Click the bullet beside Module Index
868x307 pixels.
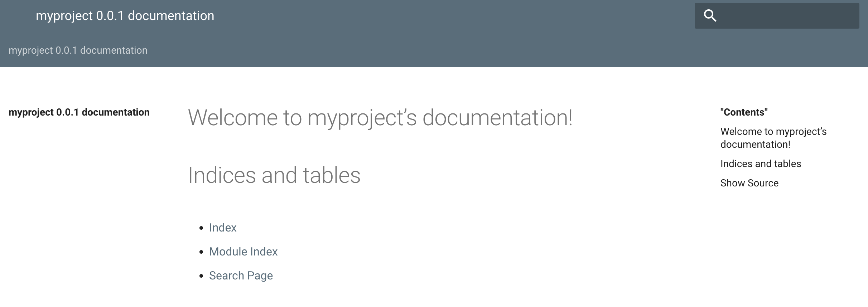201,252
